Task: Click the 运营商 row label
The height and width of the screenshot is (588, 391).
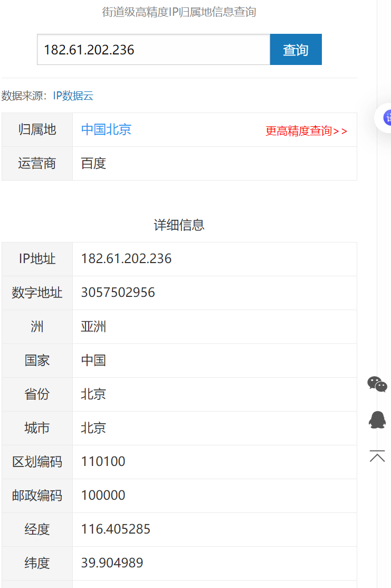Action: point(37,163)
